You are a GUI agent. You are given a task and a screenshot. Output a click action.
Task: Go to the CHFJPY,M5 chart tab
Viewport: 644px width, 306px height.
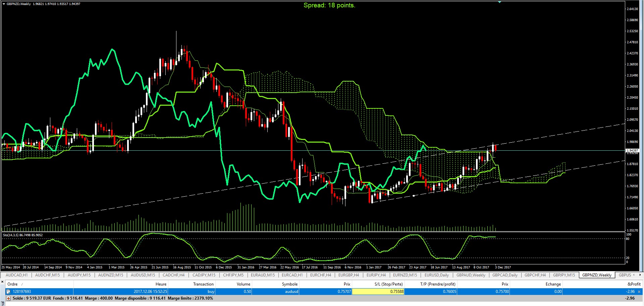(x=233, y=275)
